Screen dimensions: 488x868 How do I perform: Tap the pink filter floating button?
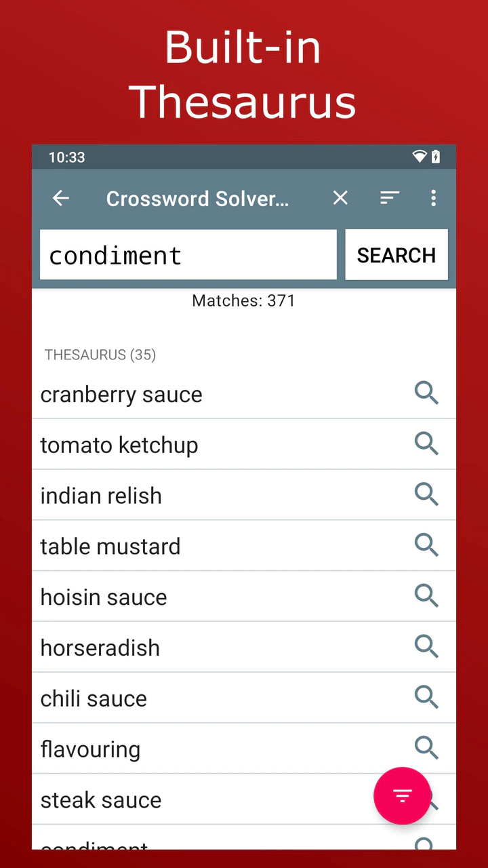coord(402,795)
